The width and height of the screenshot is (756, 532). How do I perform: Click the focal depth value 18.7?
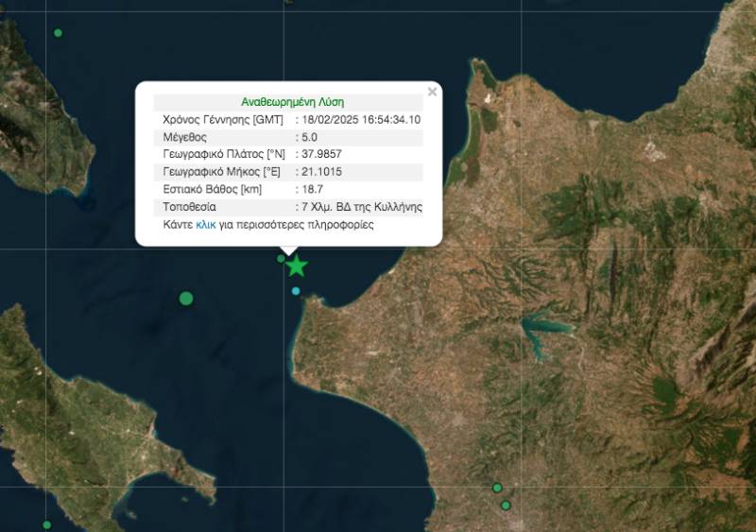point(312,189)
